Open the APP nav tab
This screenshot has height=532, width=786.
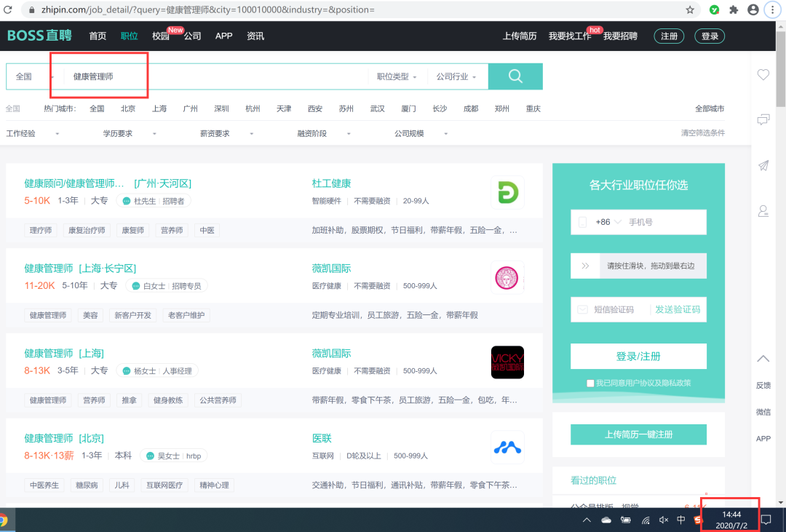(x=223, y=36)
